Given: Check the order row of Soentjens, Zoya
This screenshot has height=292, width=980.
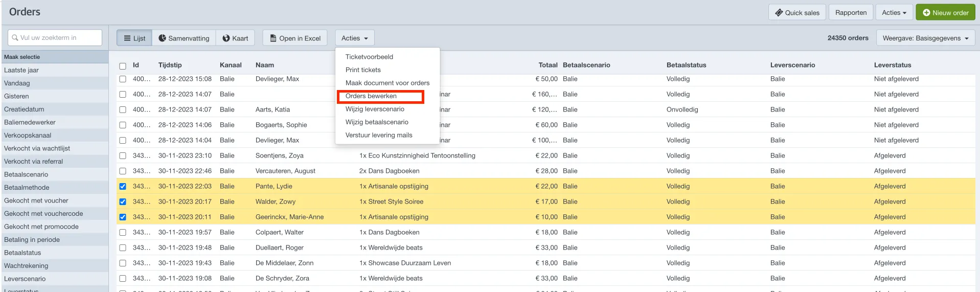Looking at the screenshot, I should point(123,155).
